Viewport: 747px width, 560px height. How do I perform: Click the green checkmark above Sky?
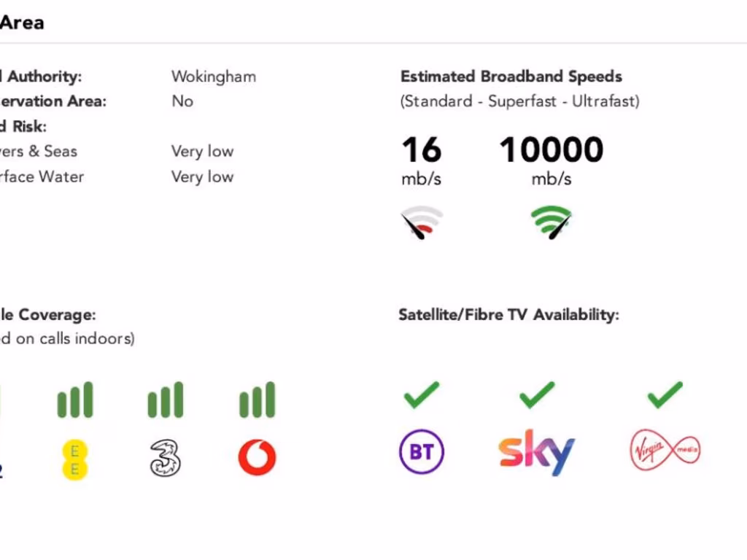(537, 394)
